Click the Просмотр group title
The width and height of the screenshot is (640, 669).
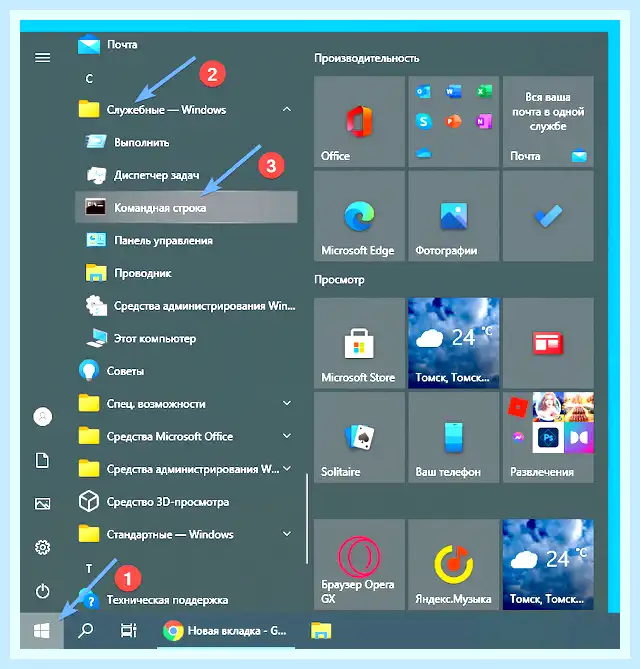(339, 279)
